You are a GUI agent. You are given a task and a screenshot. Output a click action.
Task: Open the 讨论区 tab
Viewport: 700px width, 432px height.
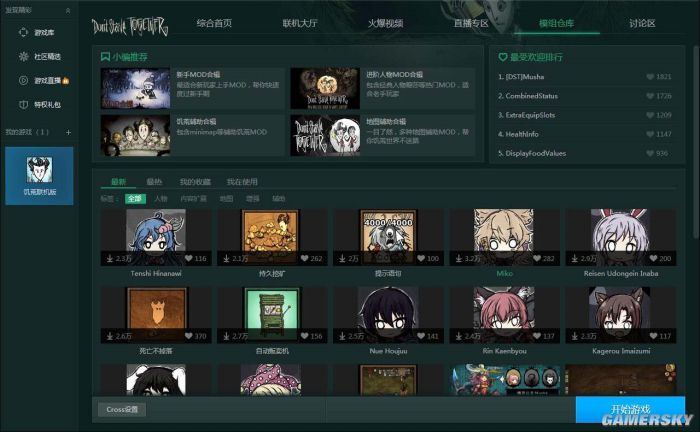[642, 23]
